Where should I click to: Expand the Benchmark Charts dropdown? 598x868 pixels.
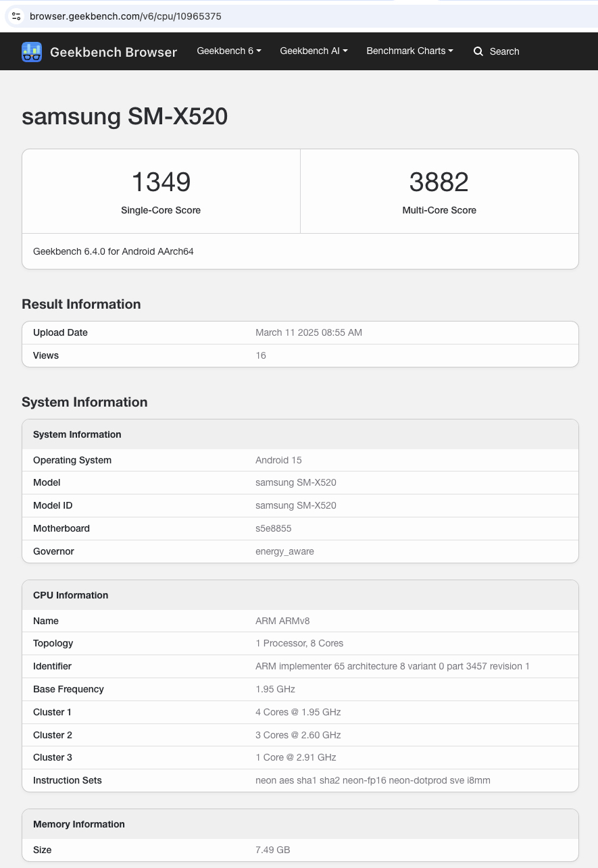(409, 51)
